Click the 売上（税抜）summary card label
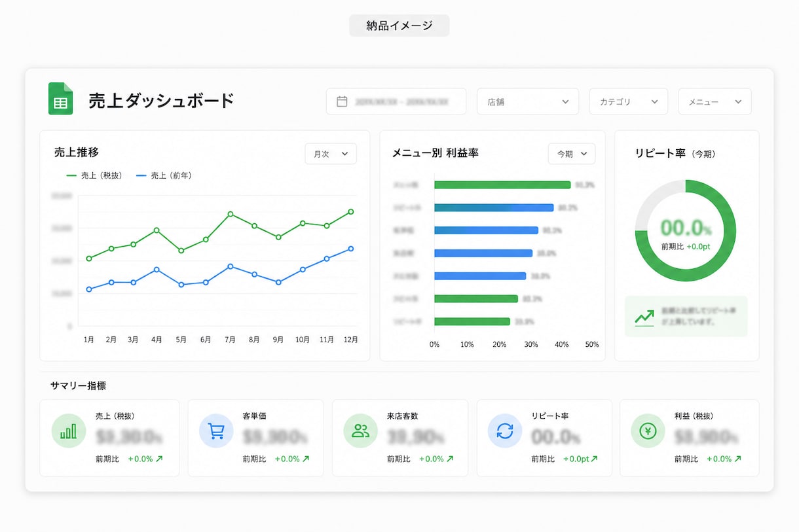This screenshot has width=799, height=532. pyautogui.click(x=115, y=416)
